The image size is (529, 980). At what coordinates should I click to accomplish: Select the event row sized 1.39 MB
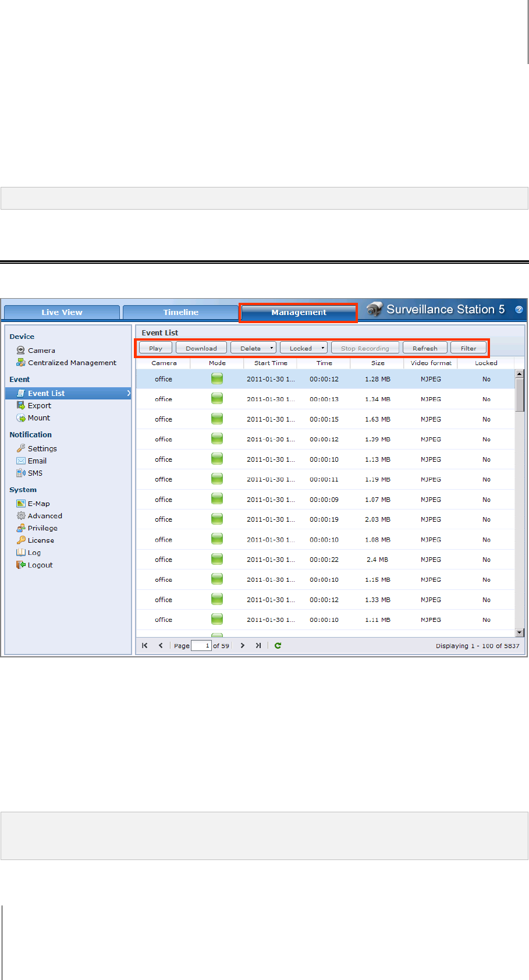326,439
